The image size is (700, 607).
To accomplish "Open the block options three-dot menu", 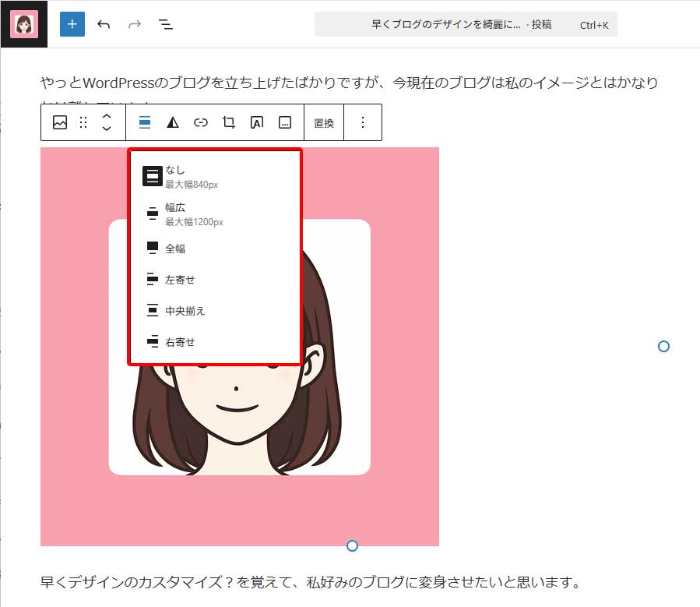I will tap(363, 122).
